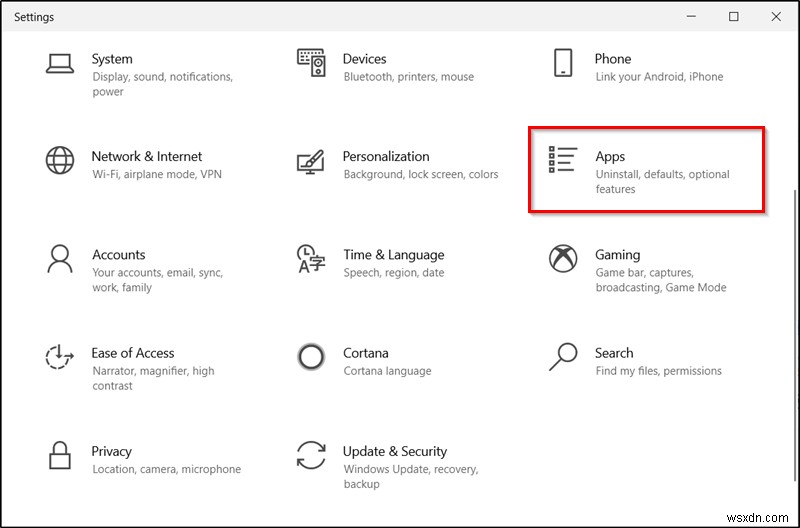Maximize the Settings window

[733, 16]
